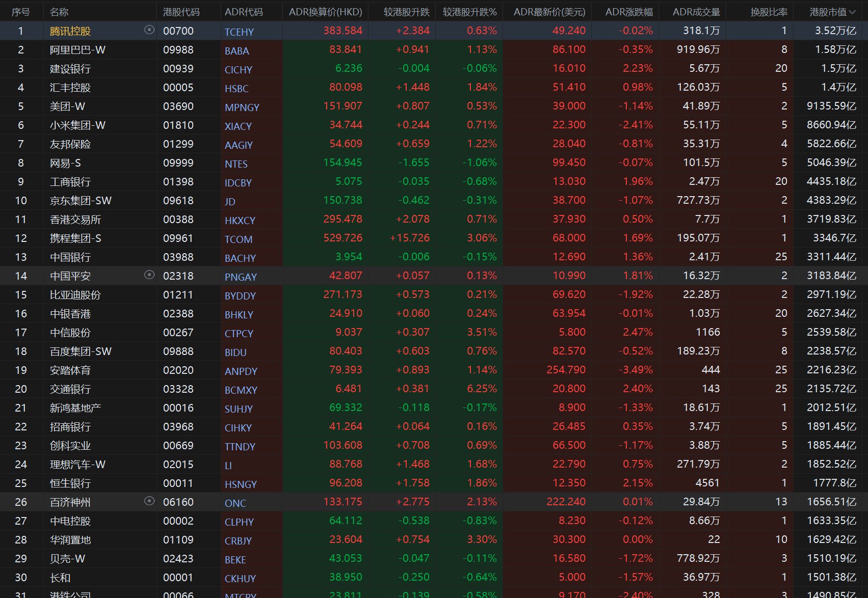Sort by the 序号 column header
This screenshot has height=598, width=868.
tap(20, 12)
